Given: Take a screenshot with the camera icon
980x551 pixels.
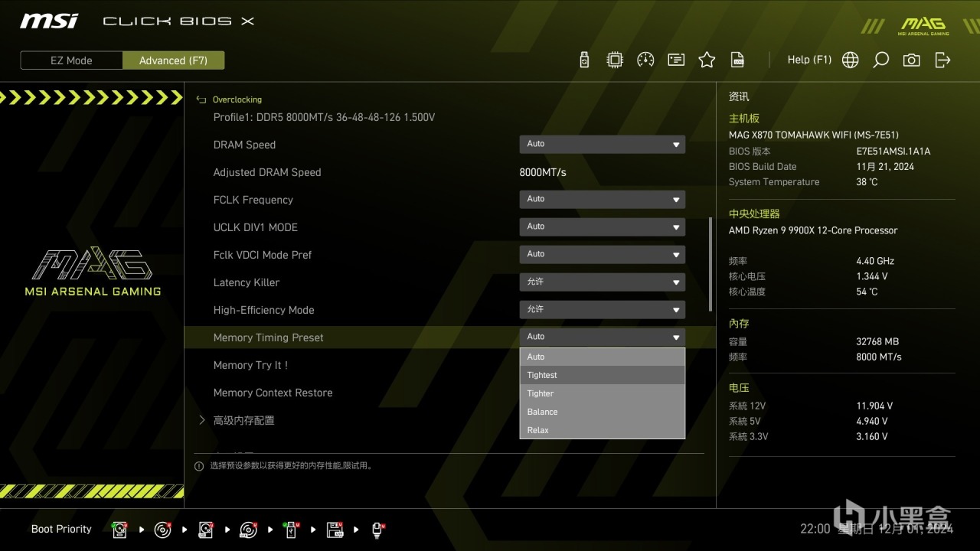Looking at the screenshot, I should click(912, 60).
